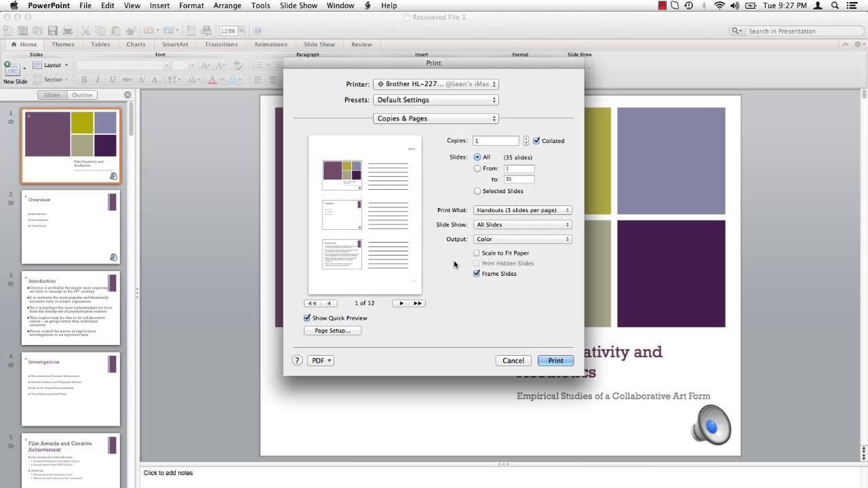Screen dimensions: 868x488
Task: Open the Print What Handouts dropdown
Action: 522,210
